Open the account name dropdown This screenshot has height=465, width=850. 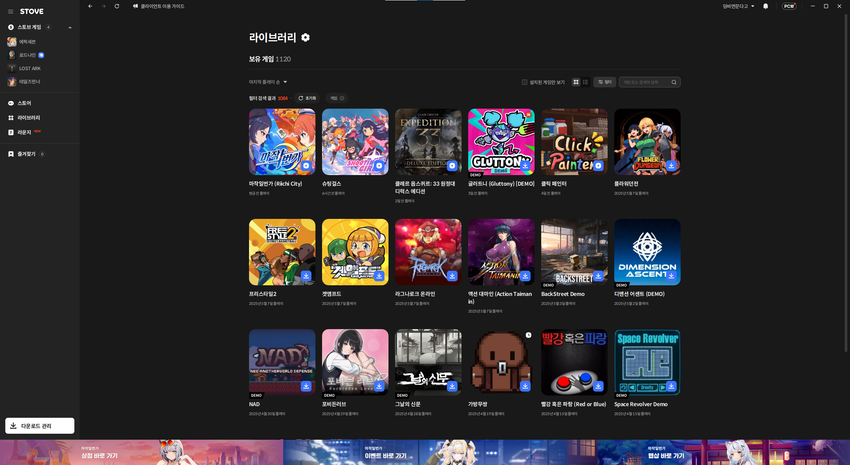tap(738, 7)
